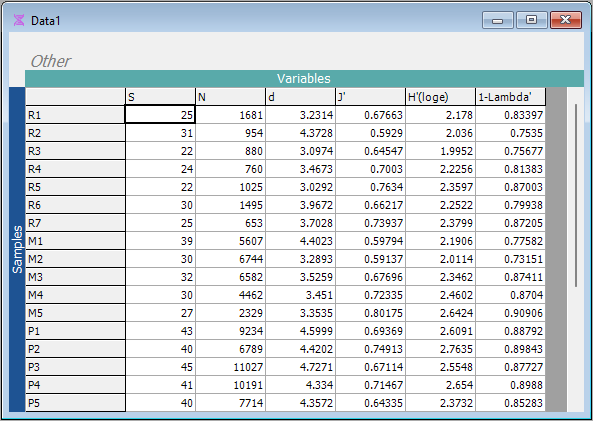Close the Data1 window
This screenshot has height=421, width=593.
pos(566,20)
